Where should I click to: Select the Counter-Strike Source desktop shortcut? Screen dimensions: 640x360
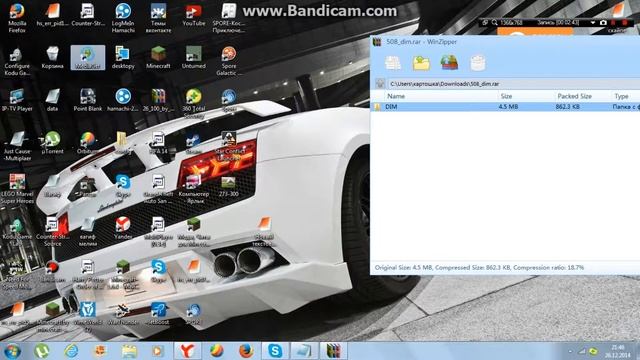coord(52,232)
